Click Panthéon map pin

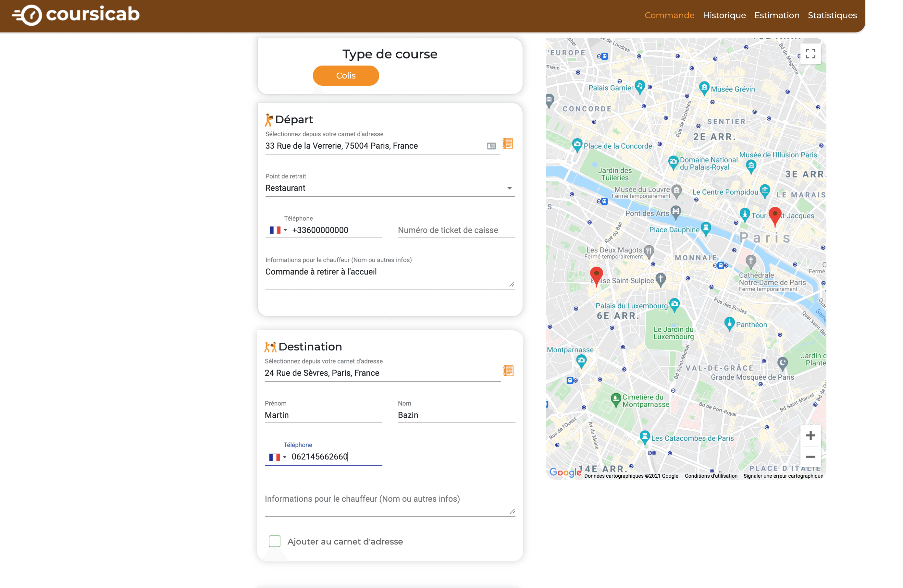point(729,324)
